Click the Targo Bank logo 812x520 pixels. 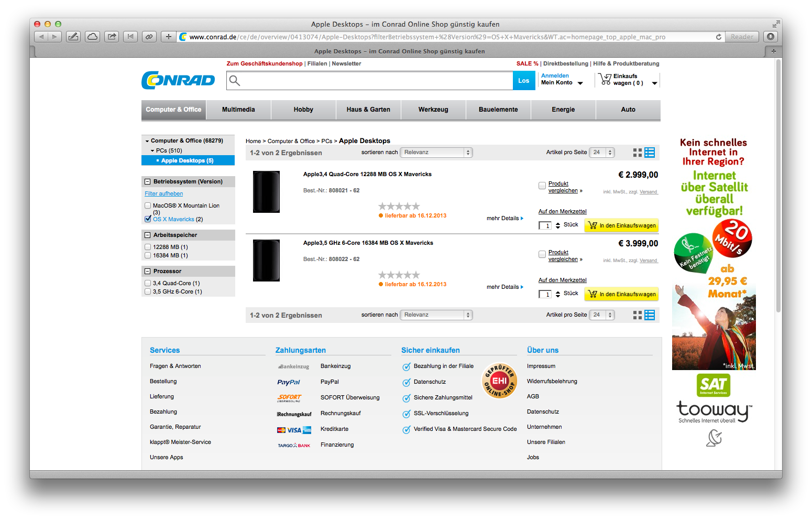point(294,446)
